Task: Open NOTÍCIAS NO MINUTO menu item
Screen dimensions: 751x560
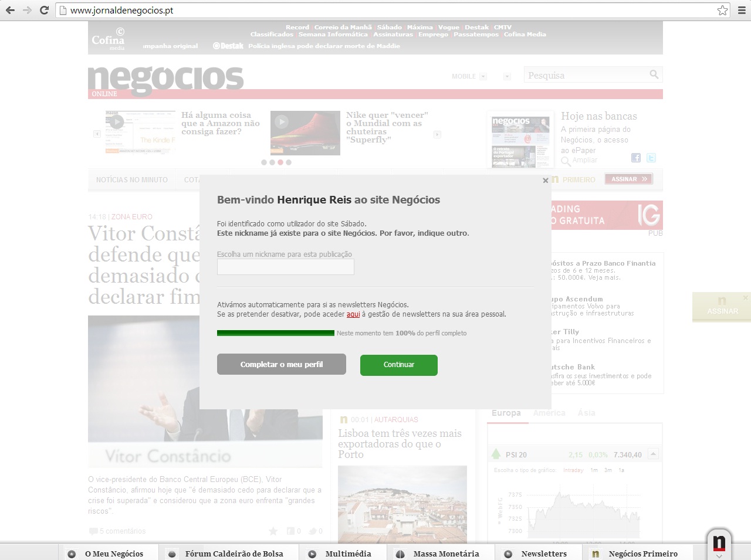Action: [x=132, y=180]
